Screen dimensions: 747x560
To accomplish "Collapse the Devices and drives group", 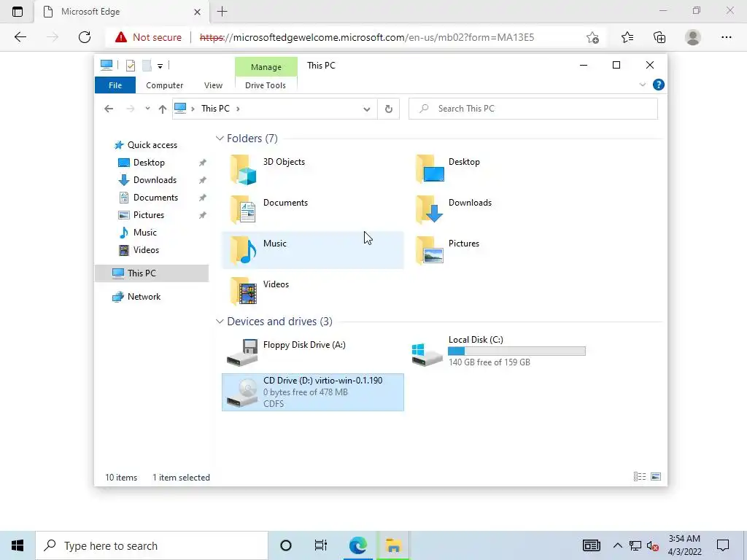I will 220,322.
